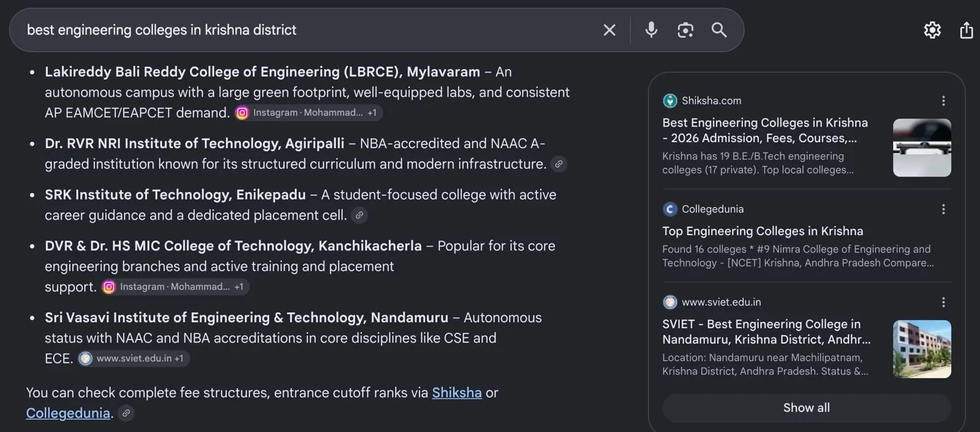Clear the search query with the X icon
The width and height of the screenshot is (980, 432).
tap(609, 30)
